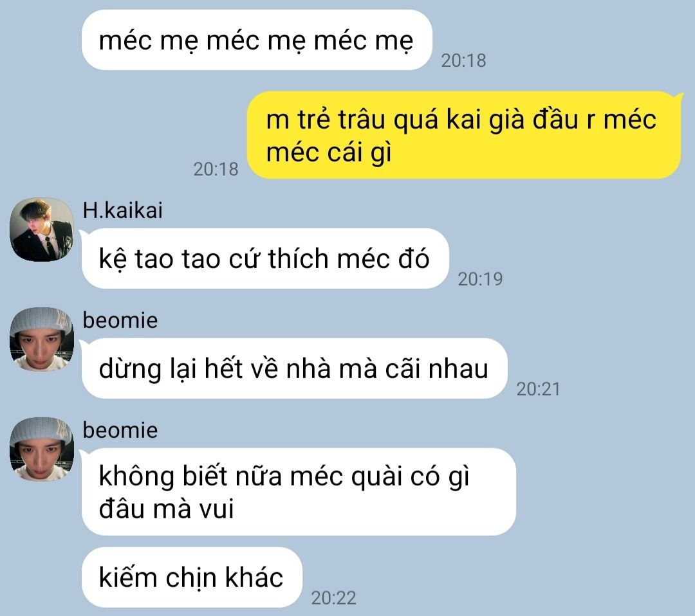Click the 20:18 timestamp after the 'méc mẹ' bubble
This screenshot has height=616, width=695.
tap(463, 60)
